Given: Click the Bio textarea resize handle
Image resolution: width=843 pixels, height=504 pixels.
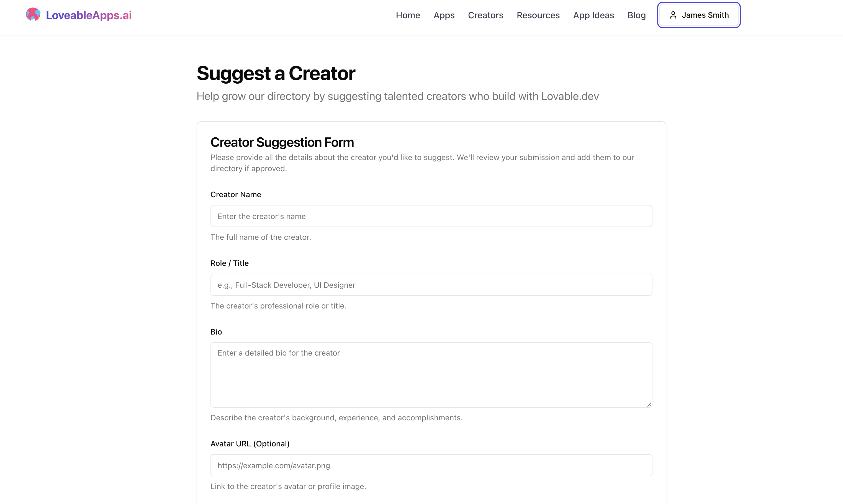Looking at the screenshot, I should click(x=649, y=404).
